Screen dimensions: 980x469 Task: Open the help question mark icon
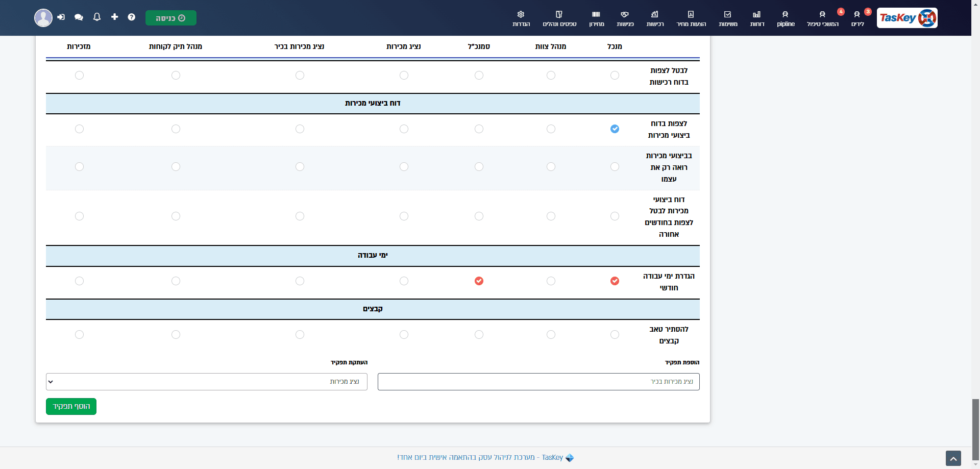point(132,17)
